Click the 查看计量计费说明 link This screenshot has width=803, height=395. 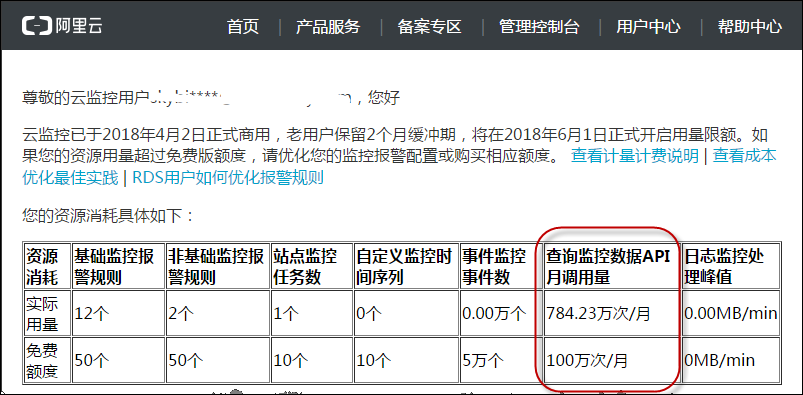635,155
